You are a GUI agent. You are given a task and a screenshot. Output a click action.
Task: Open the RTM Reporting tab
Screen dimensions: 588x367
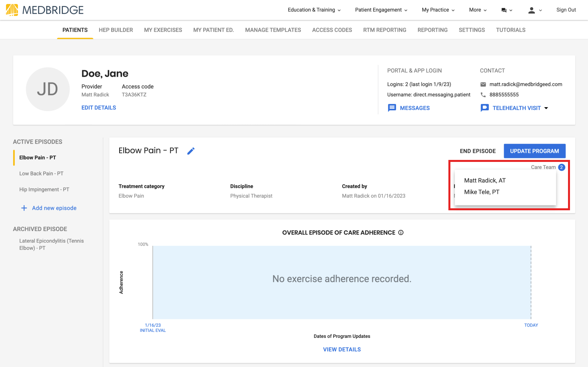click(x=385, y=30)
